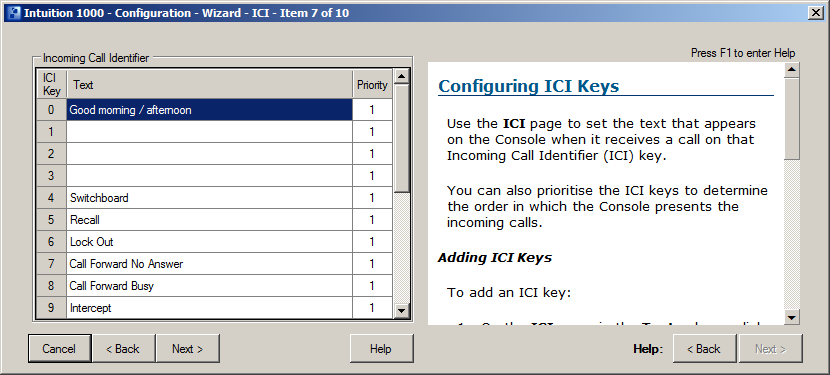
Task: Click the wizard Next button
Action: point(187,349)
